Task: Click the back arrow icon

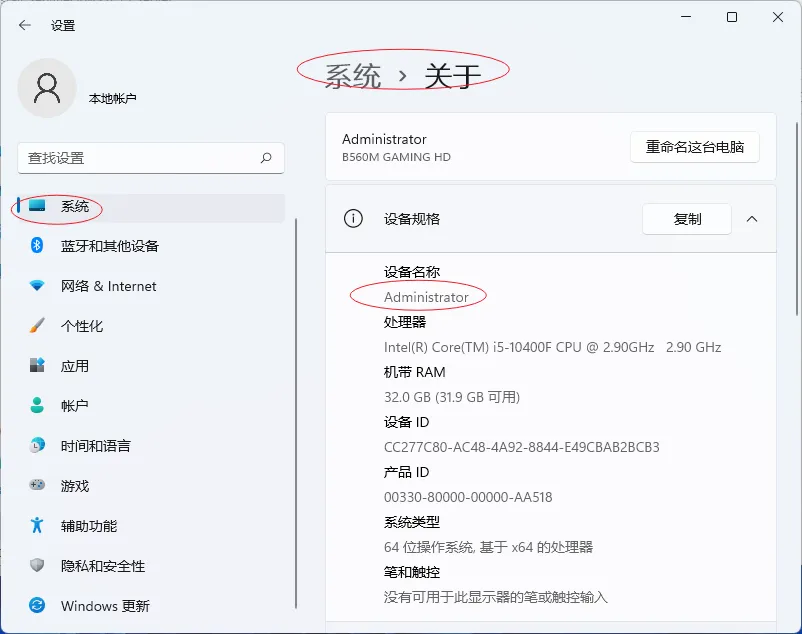Action: click(25, 25)
